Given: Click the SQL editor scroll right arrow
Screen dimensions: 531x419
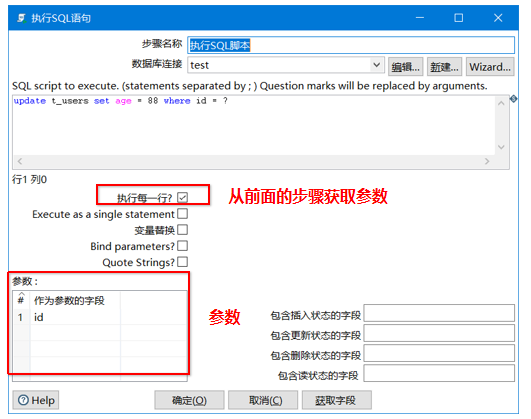Looking at the screenshot, I should 487,161.
